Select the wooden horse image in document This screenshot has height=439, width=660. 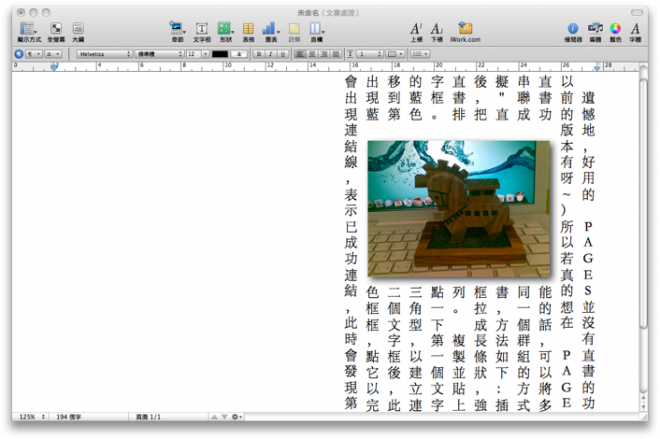[x=459, y=208]
